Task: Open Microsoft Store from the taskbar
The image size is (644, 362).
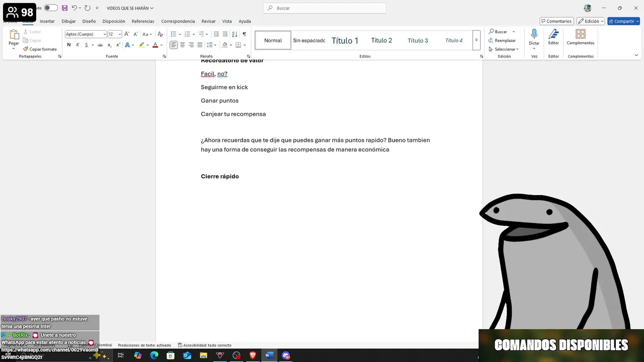Action: tap(171, 355)
